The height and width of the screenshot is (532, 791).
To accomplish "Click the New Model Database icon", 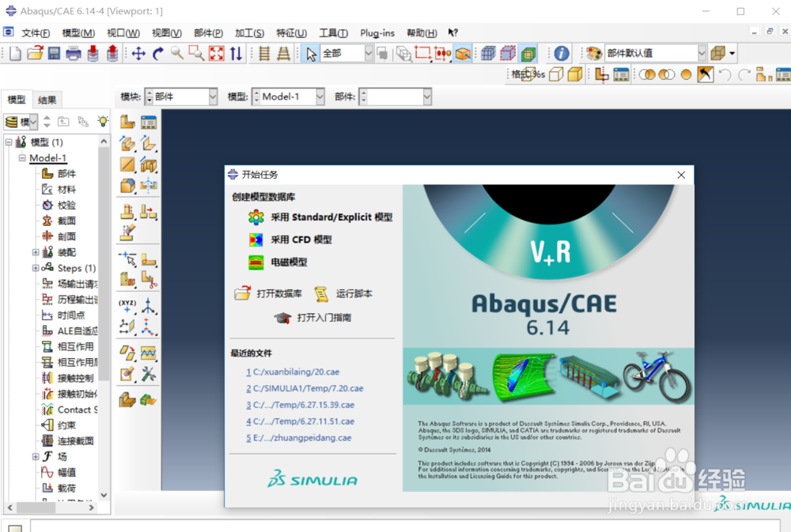I will tap(15, 53).
